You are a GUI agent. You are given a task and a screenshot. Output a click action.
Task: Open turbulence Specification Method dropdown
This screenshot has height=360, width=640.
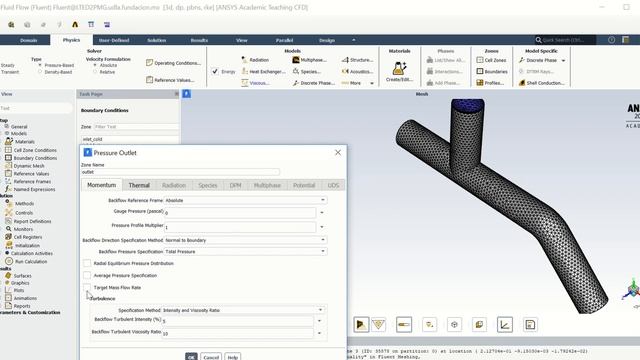point(243,310)
